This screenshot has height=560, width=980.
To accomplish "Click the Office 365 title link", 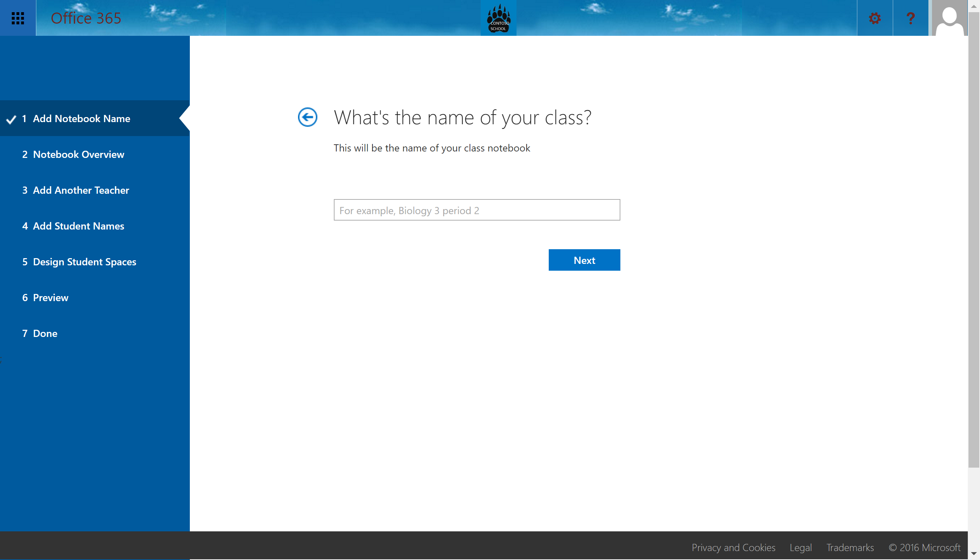I will click(86, 18).
